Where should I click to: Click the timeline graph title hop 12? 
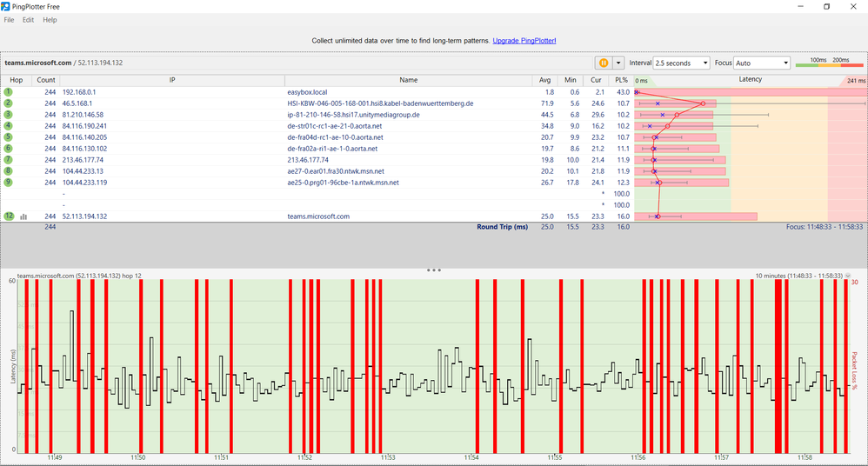click(x=79, y=276)
